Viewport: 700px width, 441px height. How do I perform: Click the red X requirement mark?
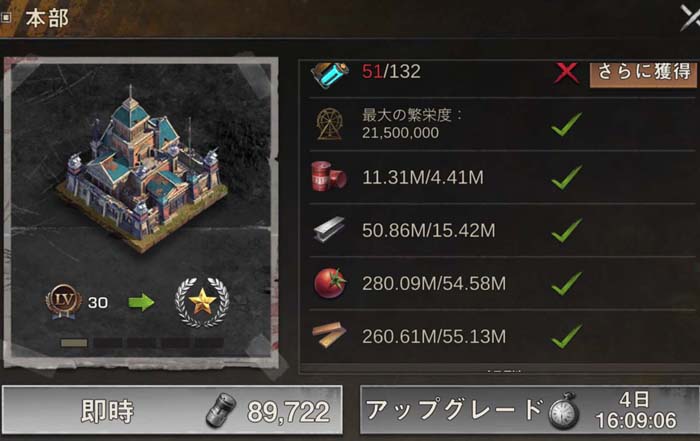pos(566,73)
